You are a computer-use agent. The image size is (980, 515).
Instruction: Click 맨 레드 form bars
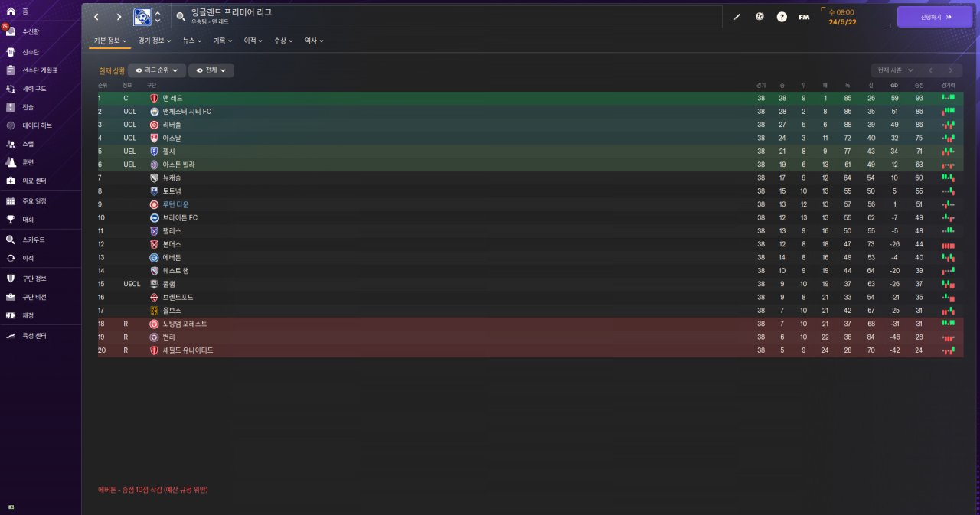pos(948,98)
